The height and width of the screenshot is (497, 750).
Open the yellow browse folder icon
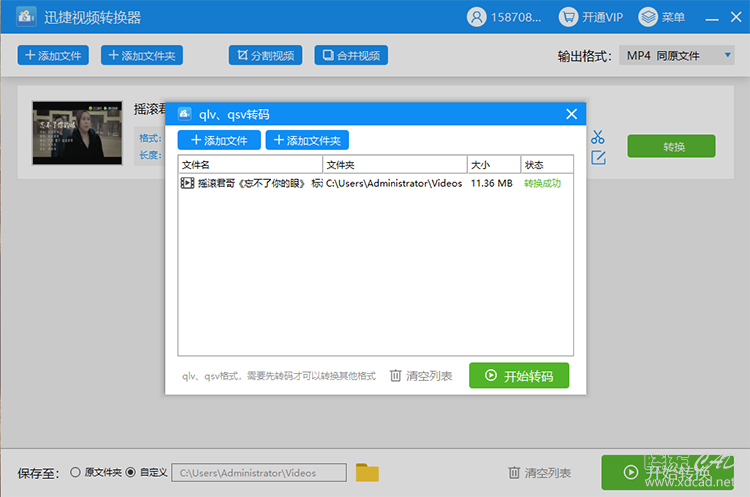click(x=367, y=473)
